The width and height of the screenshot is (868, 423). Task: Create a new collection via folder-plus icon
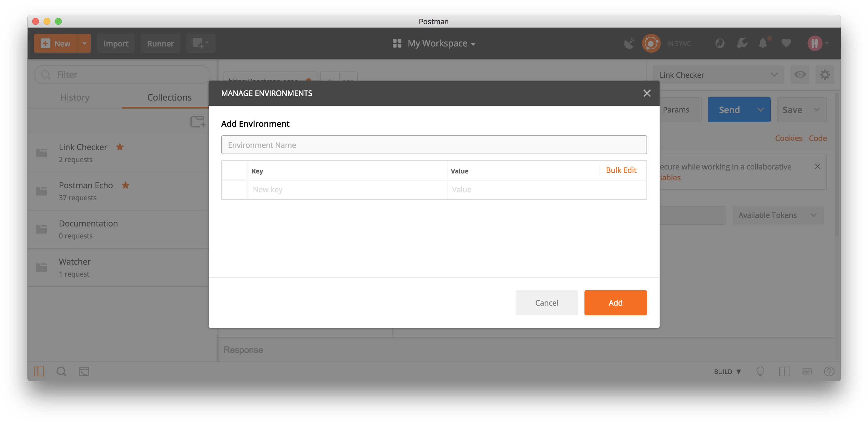[x=198, y=121]
